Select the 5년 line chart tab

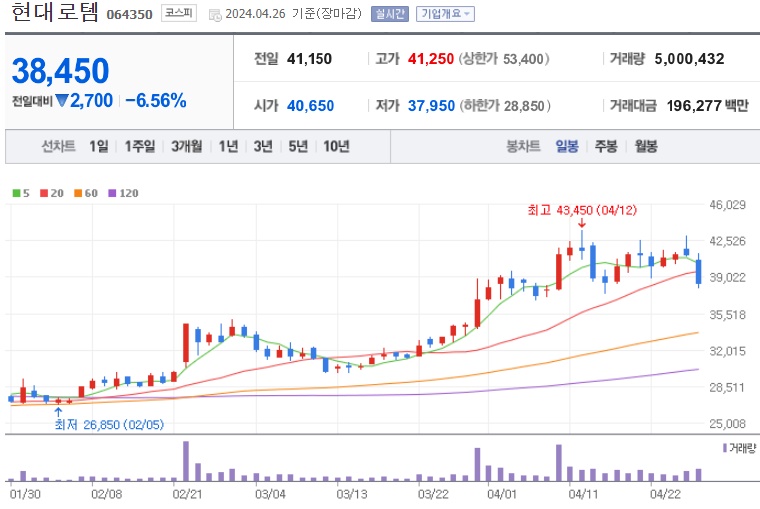298,146
